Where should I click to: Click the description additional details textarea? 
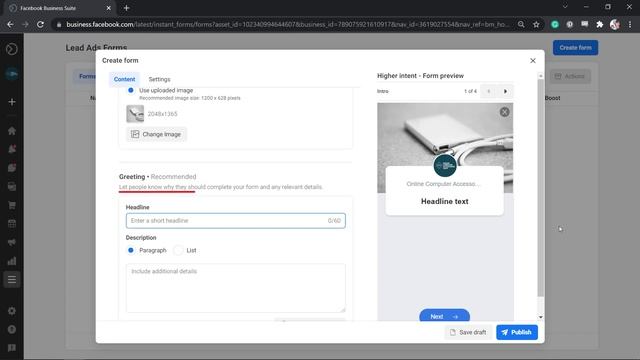click(x=236, y=288)
